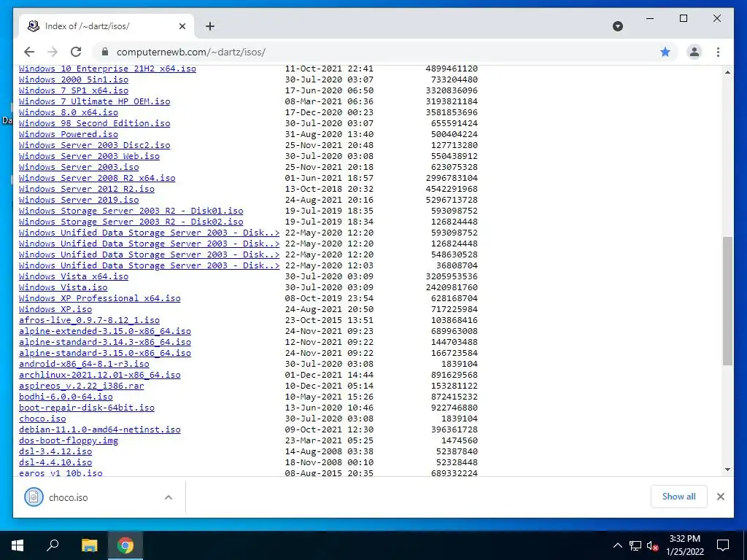This screenshot has width=747, height=560.
Task: Close the downloads bar
Action: tap(720, 497)
